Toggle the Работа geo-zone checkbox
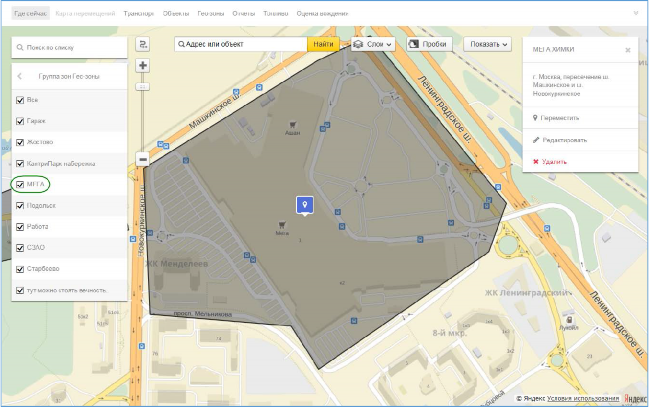The height and width of the screenshot is (407, 649). (x=19, y=227)
